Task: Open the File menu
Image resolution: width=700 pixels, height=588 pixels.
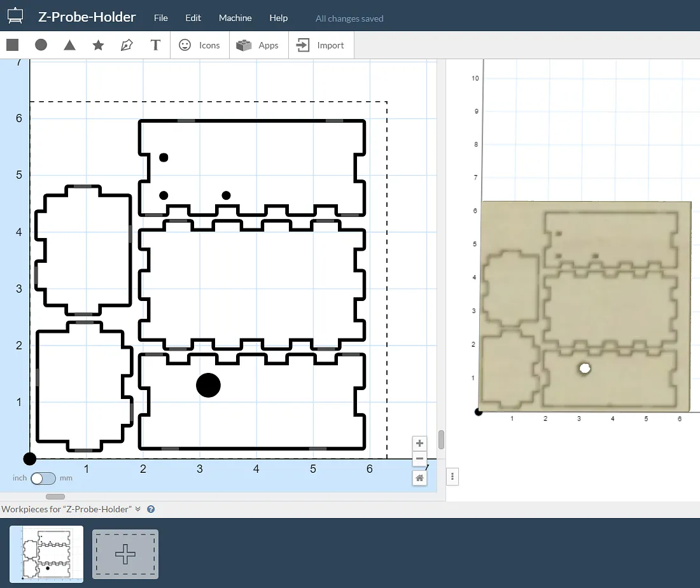Action: [161, 18]
